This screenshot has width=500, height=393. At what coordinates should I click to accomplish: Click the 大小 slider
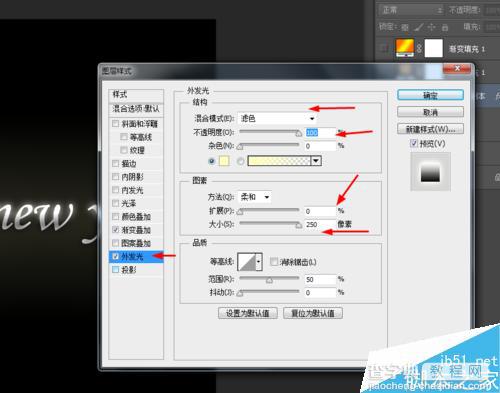[x=270, y=224]
